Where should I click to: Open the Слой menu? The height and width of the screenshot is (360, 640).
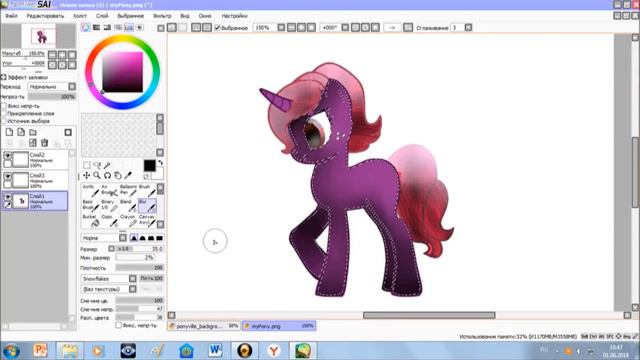[x=102, y=16]
